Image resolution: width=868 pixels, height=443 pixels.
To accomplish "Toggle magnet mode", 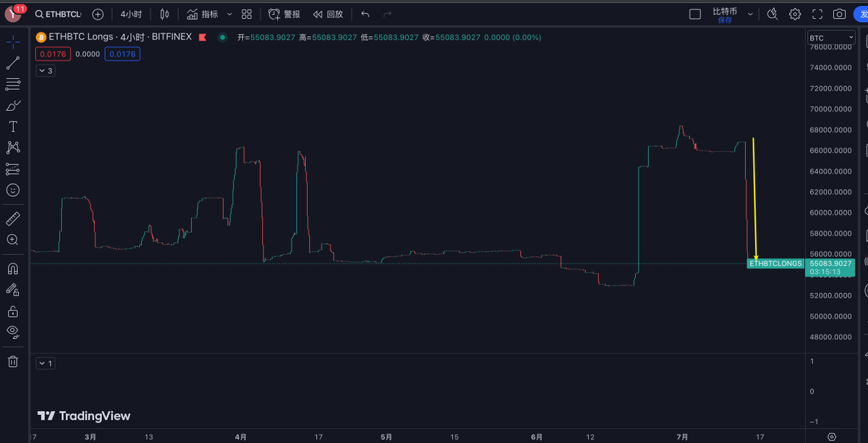I will click(x=13, y=268).
